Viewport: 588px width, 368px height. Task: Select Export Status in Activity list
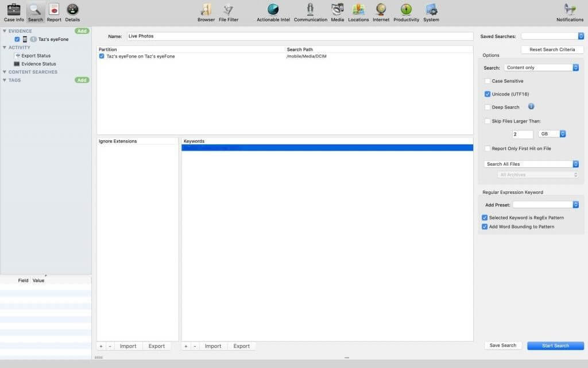(36, 56)
